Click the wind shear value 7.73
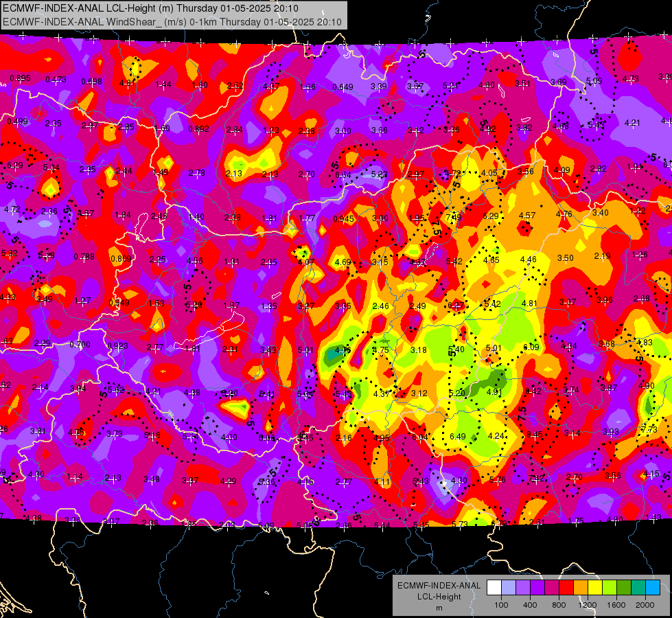Viewport: 672px width, 618px height. click(x=649, y=429)
